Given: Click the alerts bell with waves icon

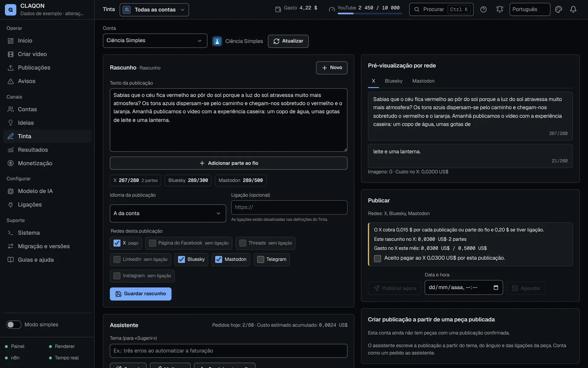Looking at the screenshot, I should coord(500,10).
